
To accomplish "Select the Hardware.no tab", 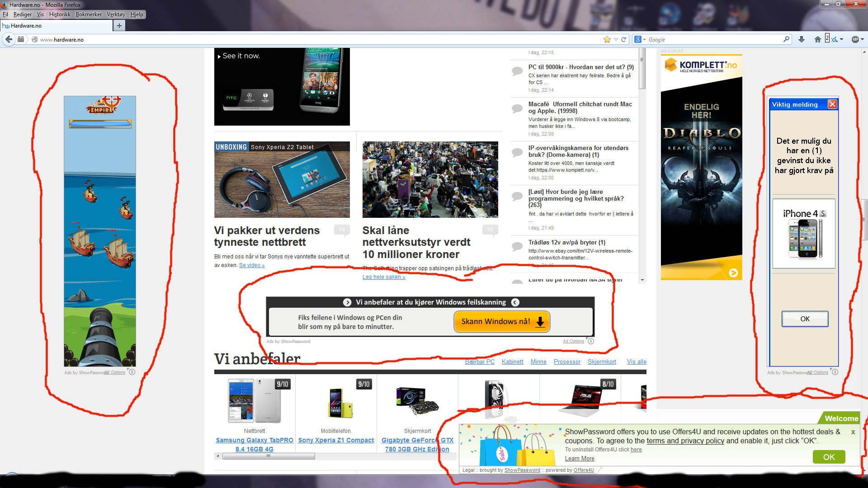I will tap(56, 26).
